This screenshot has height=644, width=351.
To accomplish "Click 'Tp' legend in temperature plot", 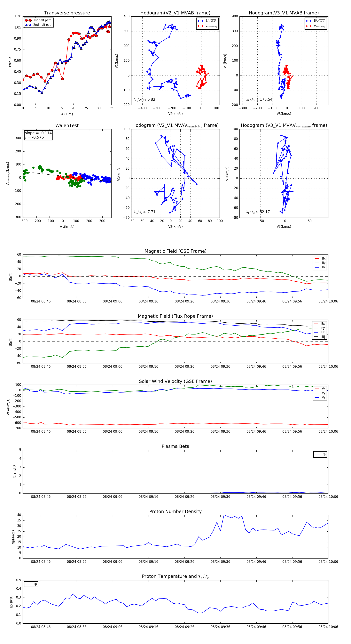I will point(31,584).
